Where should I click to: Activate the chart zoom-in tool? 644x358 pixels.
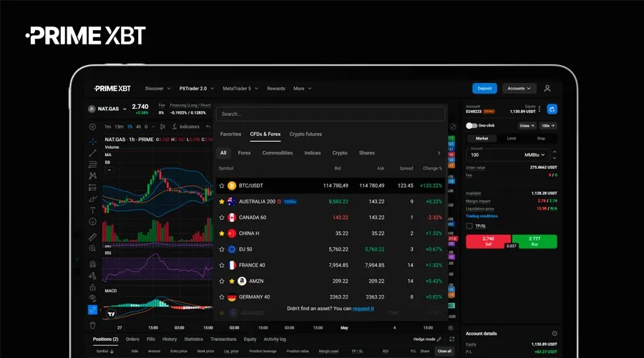coord(93,248)
